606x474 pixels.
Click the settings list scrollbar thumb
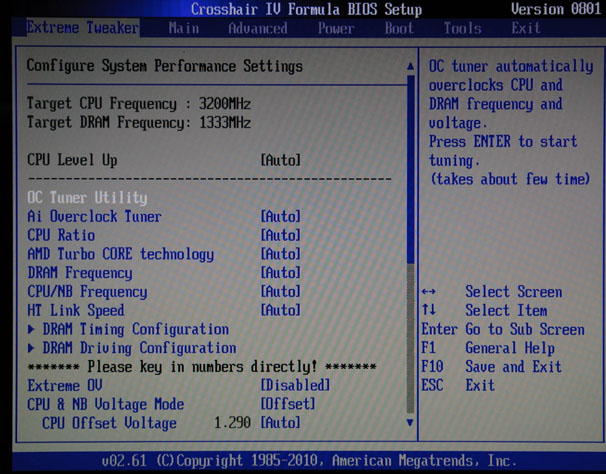[x=410, y=169]
